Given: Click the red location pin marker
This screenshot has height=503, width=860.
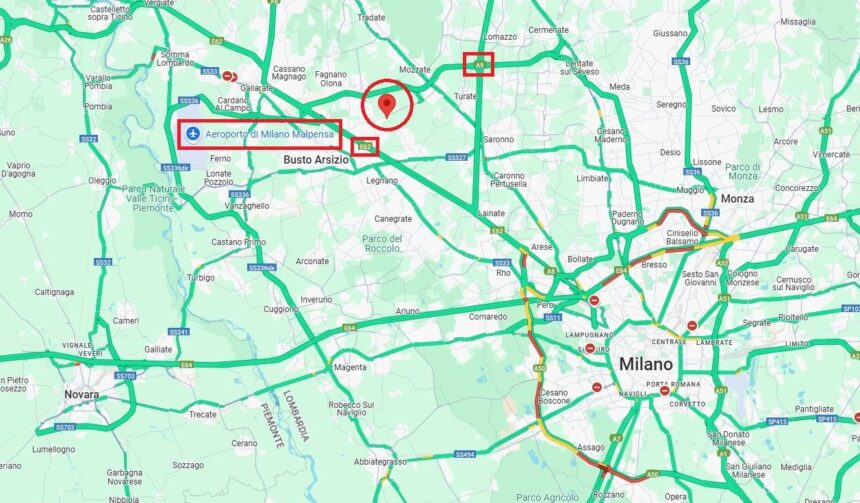Looking at the screenshot, I should pos(388,105).
